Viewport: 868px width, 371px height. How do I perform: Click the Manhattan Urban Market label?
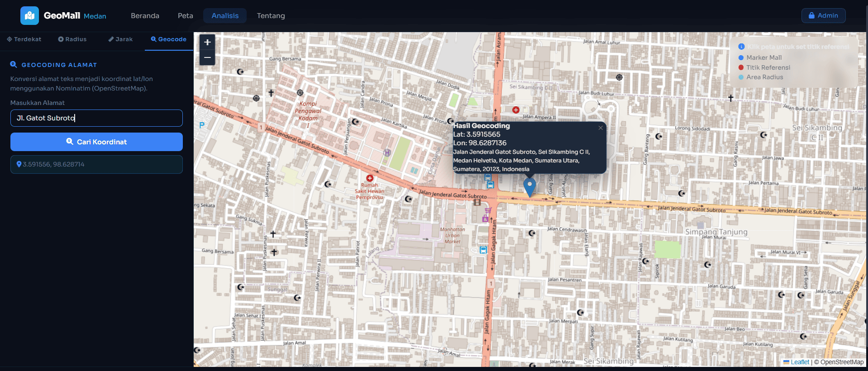point(452,235)
